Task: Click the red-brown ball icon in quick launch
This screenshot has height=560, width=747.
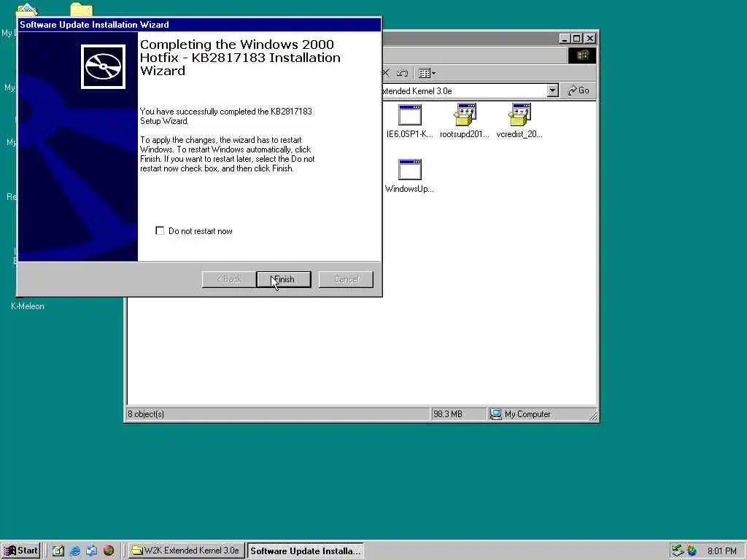Action: [x=109, y=551]
